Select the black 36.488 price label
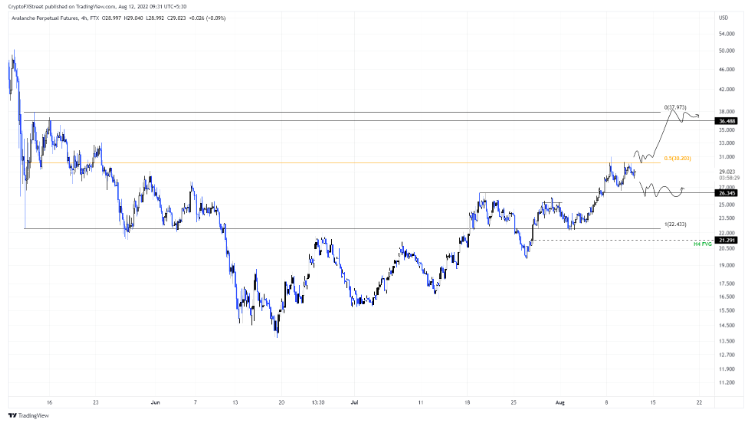This screenshot has width=750, height=425. click(726, 121)
